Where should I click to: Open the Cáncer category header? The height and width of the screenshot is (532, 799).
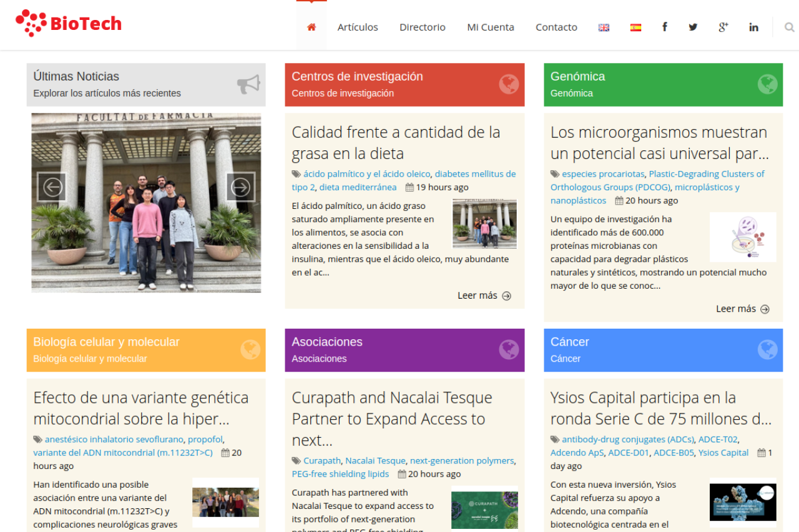[x=569, y=342]
